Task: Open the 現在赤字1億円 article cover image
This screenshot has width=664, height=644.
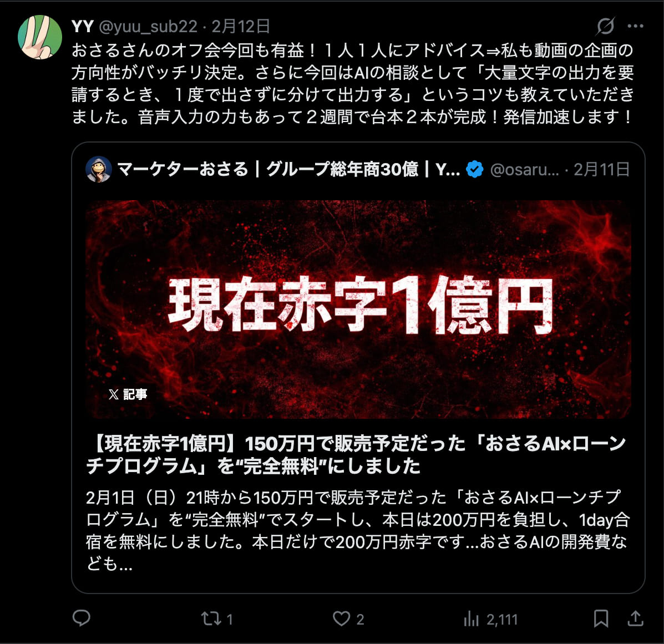Action: click(358, 309)
